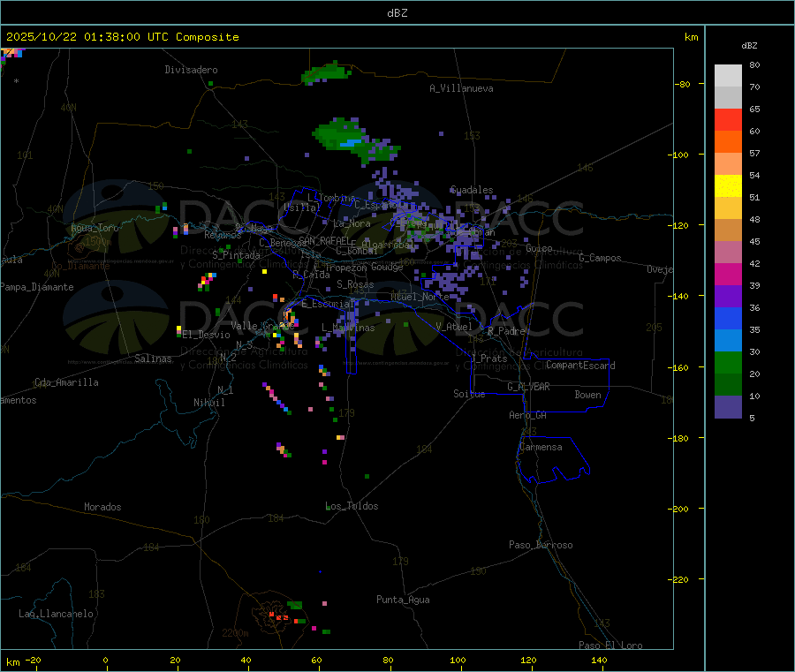Image resolution: width=795 pixels, height=672 pixels.
Task: Click the G_Campos map label
Action: 600,258
